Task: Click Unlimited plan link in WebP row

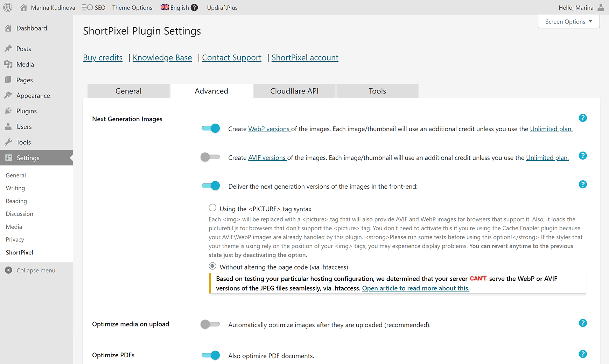Action: pos(551,129)
